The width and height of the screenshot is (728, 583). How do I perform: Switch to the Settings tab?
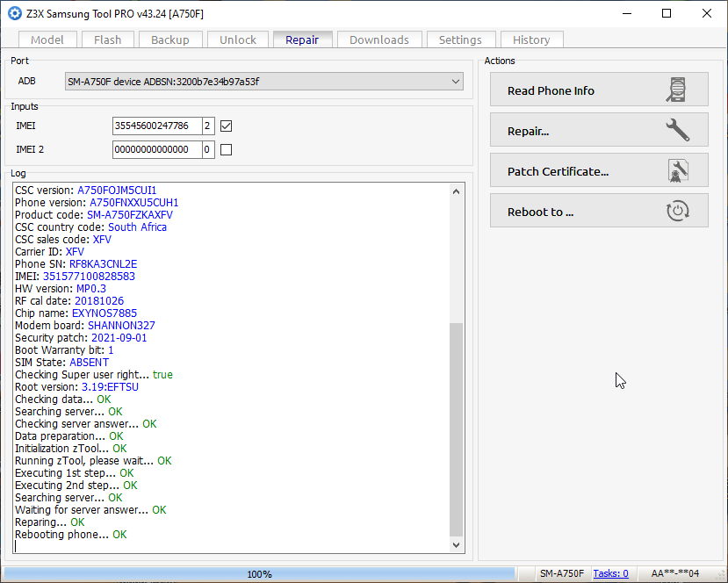(460, 40)
